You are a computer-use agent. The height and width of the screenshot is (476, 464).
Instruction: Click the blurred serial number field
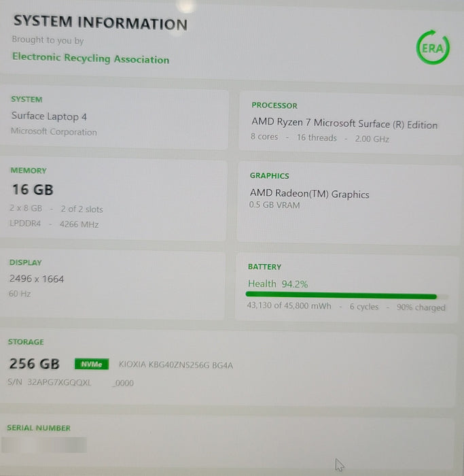coord(44,445)
